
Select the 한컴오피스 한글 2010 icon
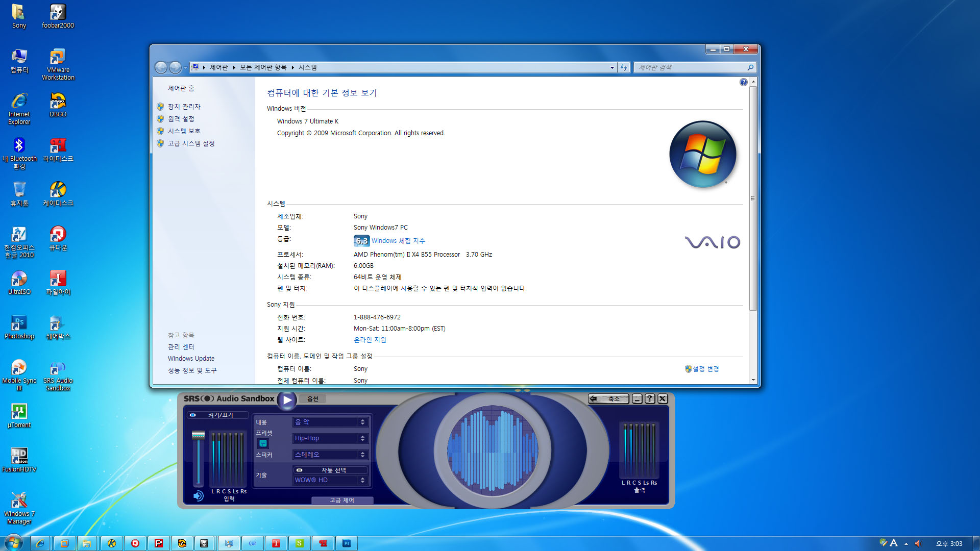coord(19,242)
